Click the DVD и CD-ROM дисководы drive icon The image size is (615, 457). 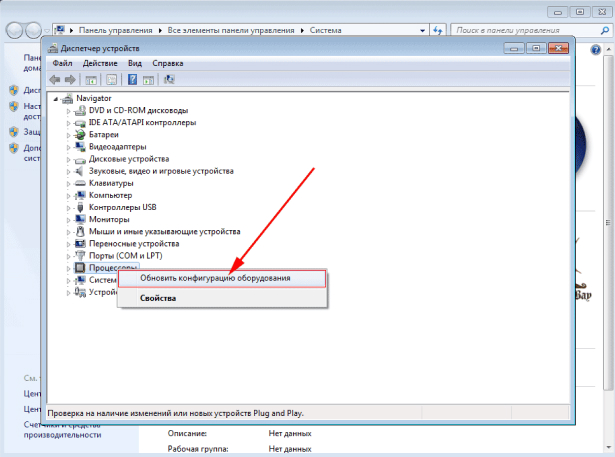coord(80,111)
